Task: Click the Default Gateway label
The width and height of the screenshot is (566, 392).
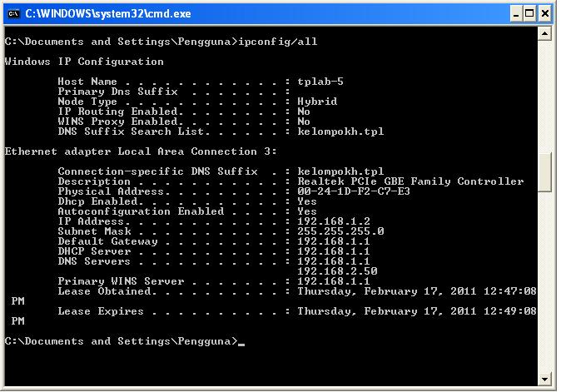Action: (x=107, y=241)
